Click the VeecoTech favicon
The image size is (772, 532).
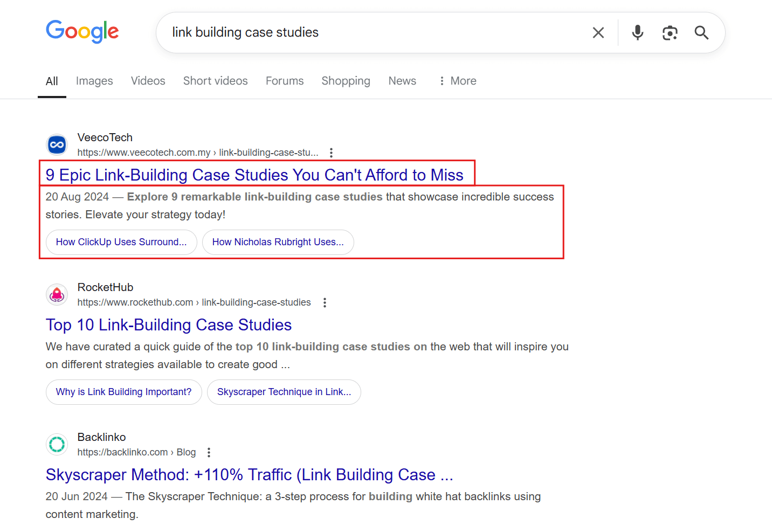pyautogui.click(x=57, y=144)
